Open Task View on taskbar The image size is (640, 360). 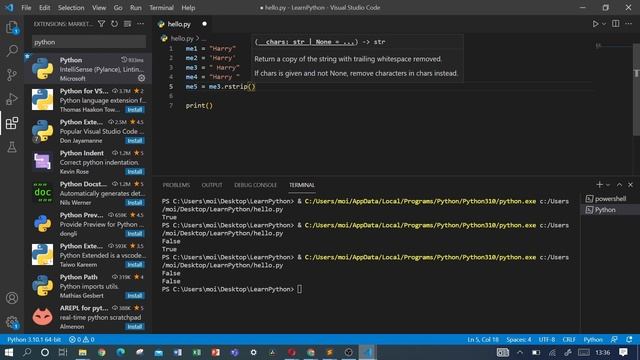pyautogui.click(x=62, y=352)
